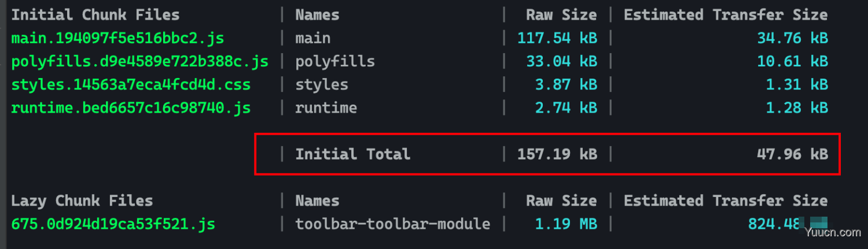
Task: Click 'Names' header in initial chunk table
Action: pyautogui.click(x=317, y=15)
